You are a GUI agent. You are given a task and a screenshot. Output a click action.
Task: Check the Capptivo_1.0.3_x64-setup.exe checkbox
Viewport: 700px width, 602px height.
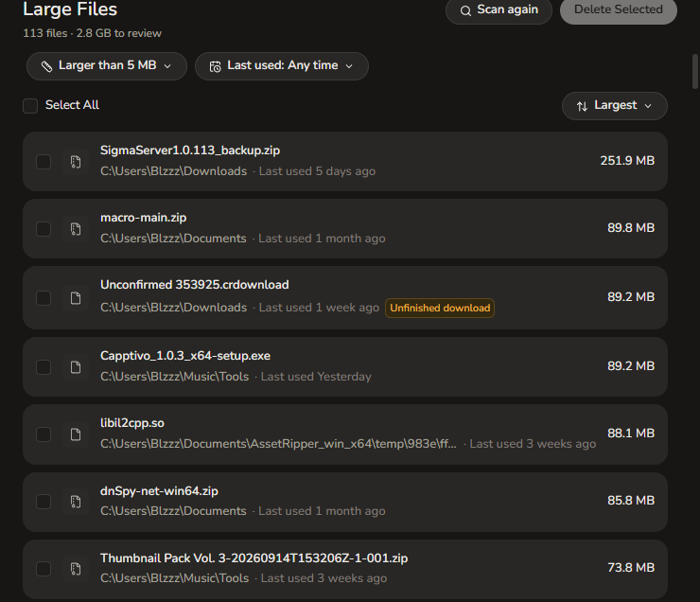point(44,367)
